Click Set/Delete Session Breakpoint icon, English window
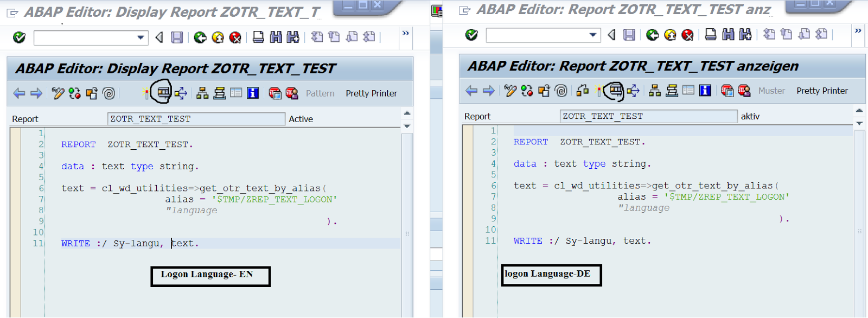The height and width of the screenshot is (318, 868). (x=275, y=93)
